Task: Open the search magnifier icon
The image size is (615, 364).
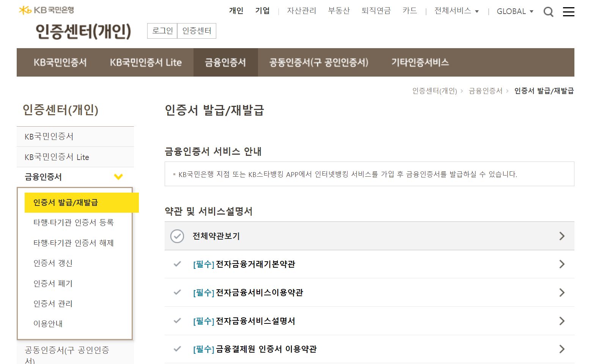Action: coord(548,12)
